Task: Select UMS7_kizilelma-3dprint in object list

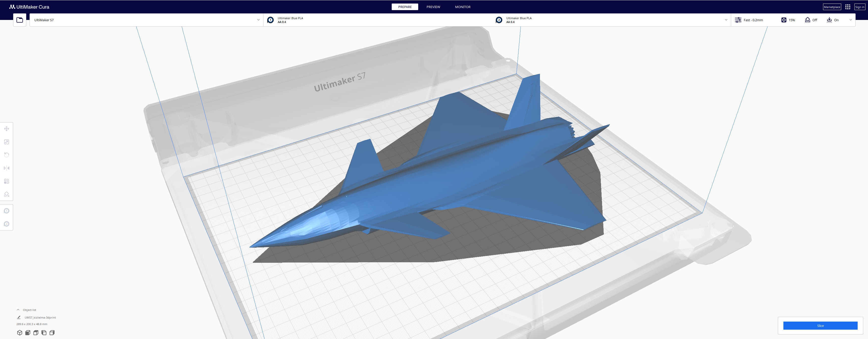Action: tap(40, 318)
